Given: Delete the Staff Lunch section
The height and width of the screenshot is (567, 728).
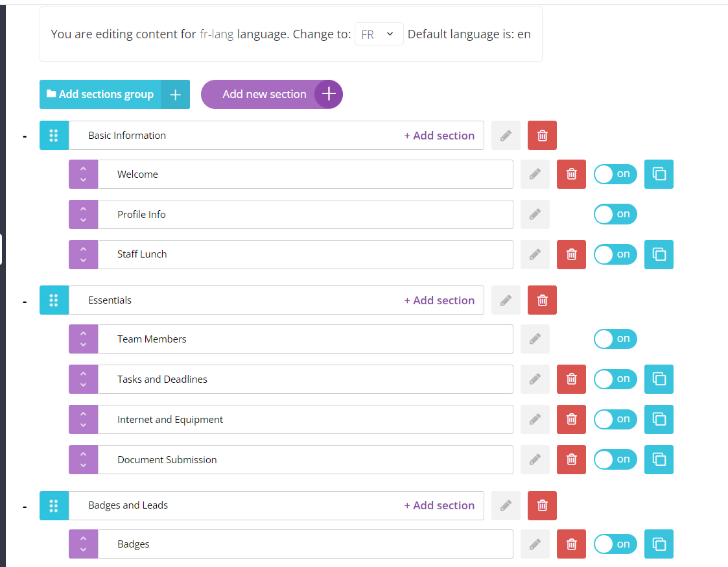Looking at the screenshot, I should (x=571, y=255).
